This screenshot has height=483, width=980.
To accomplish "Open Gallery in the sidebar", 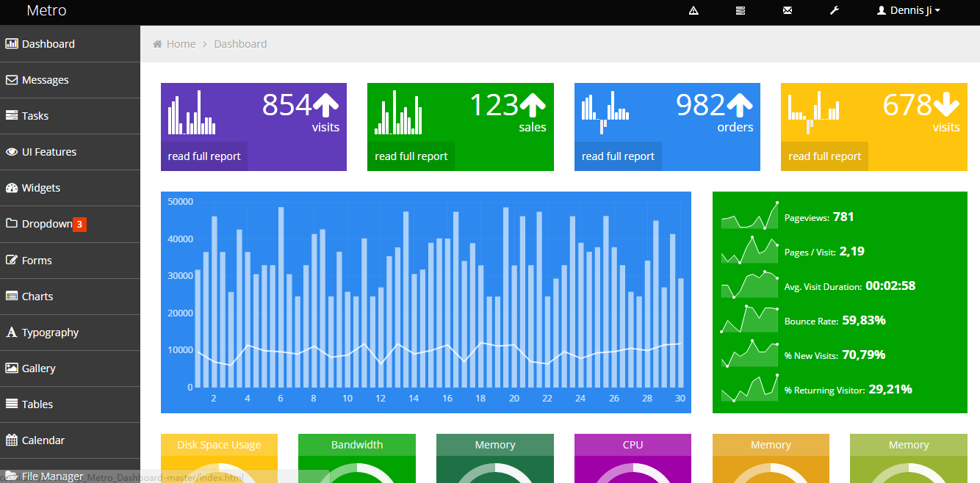I will (70, 368).
